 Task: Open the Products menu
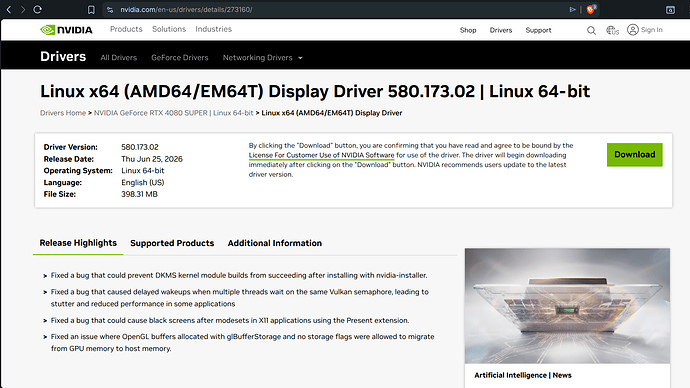point(126,29)
